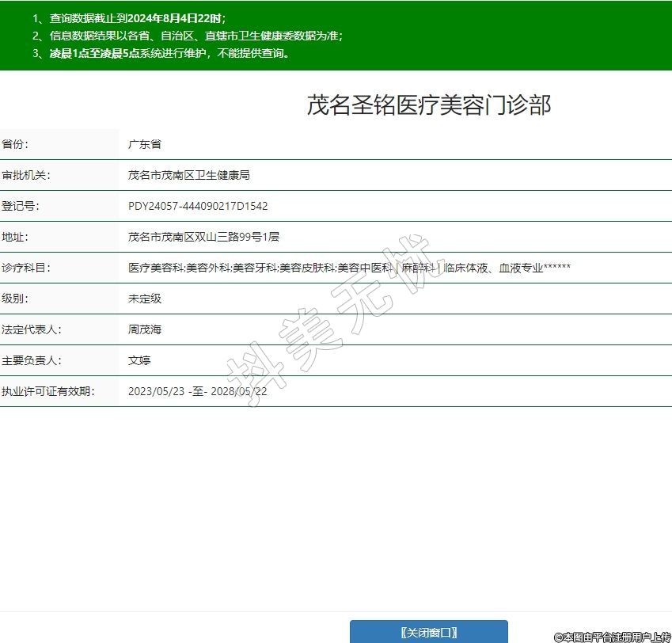
Task: Select legal representative name 周茂海
Action: click(x=145, y=329)
